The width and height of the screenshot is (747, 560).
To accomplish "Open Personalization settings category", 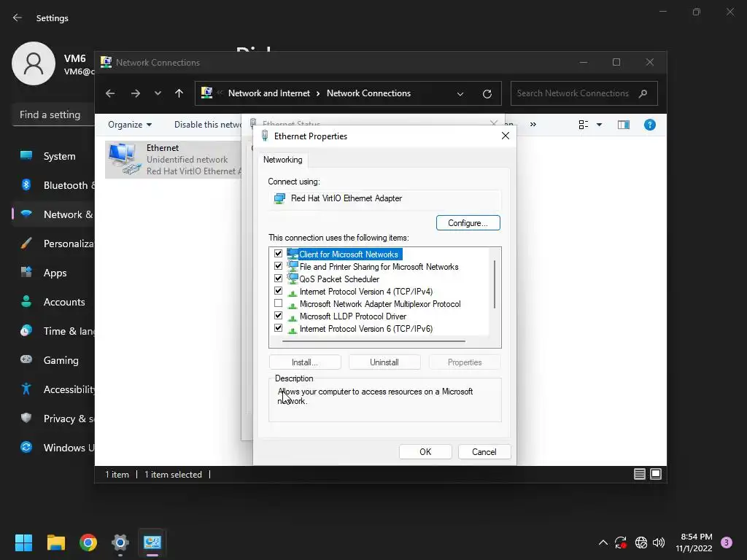I will tap(53, 244).
